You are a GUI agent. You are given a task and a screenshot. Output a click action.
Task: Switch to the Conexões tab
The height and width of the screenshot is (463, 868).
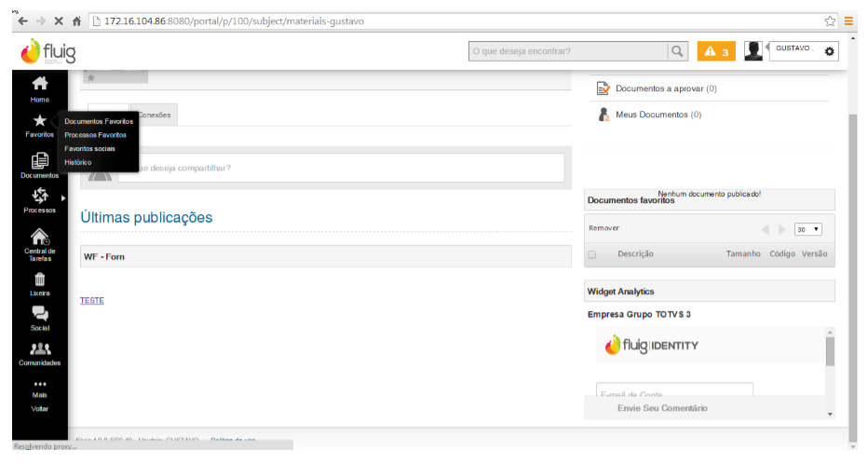pyautogui.click(x=155, y=115)
